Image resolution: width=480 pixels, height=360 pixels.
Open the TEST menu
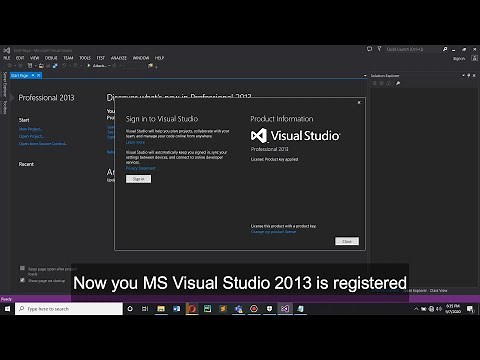(101, 58)
